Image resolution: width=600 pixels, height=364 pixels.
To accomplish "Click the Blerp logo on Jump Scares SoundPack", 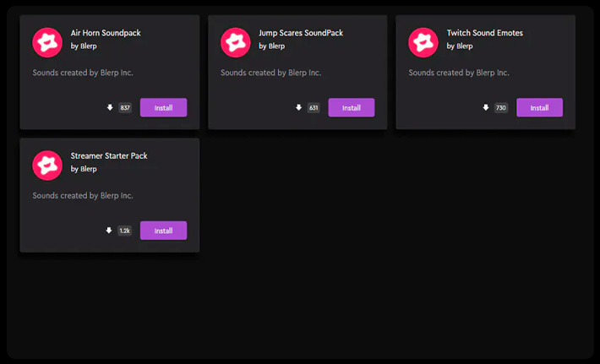I will (236, 42).
